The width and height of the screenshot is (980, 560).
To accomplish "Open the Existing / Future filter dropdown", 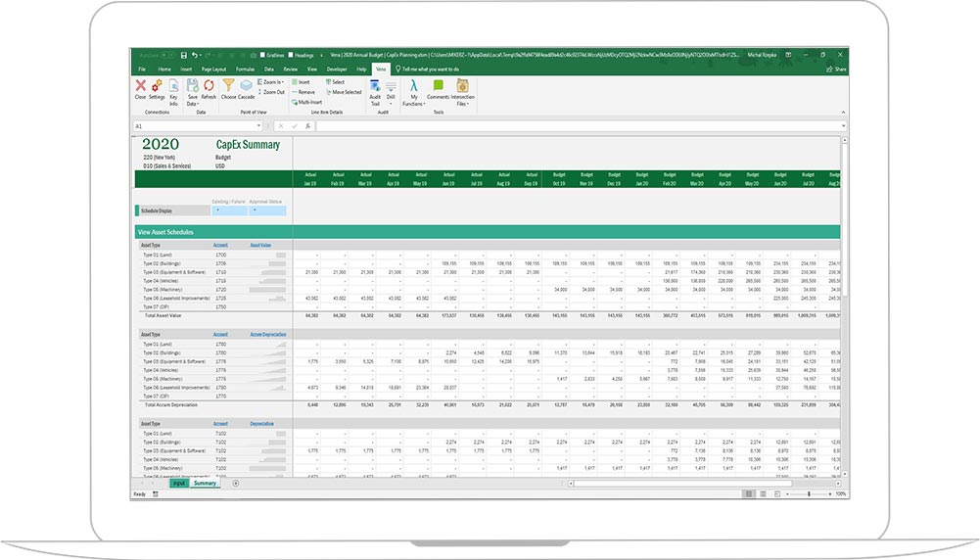I will tap(229, 210).
